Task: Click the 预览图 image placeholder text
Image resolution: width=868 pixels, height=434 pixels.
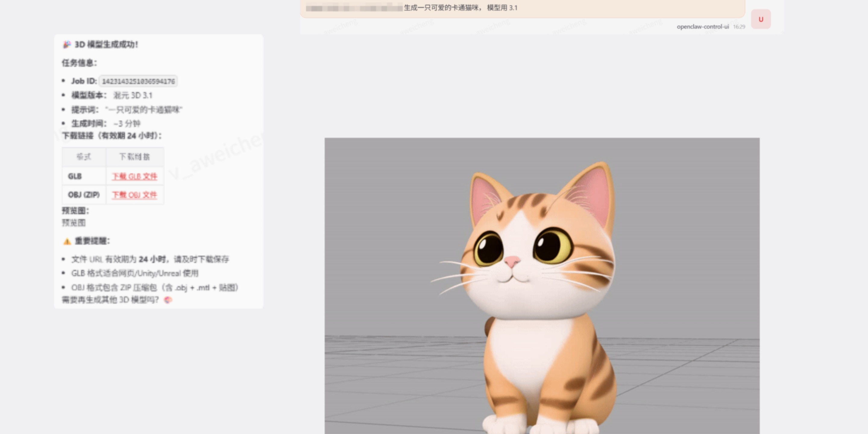Action: point(74,223)
